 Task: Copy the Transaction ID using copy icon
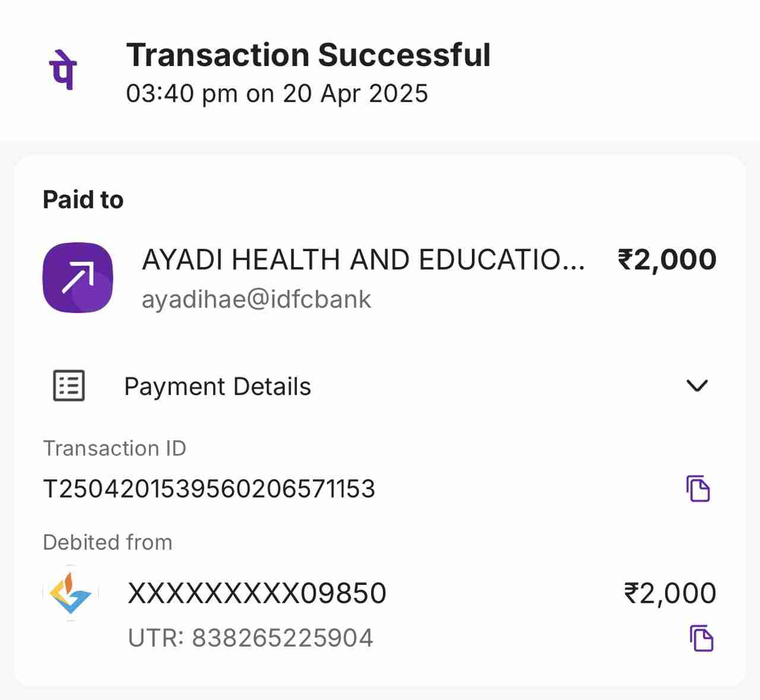(698, 489)
